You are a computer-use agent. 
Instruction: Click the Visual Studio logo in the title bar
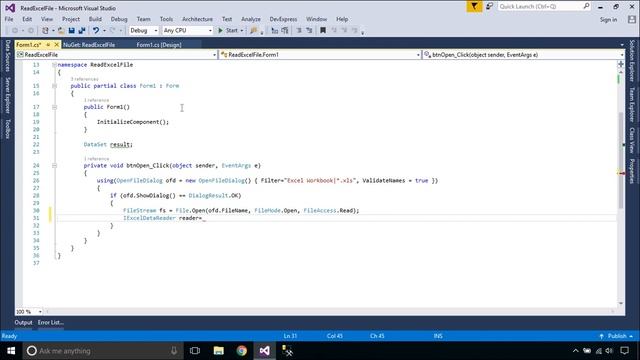point(10,8)
